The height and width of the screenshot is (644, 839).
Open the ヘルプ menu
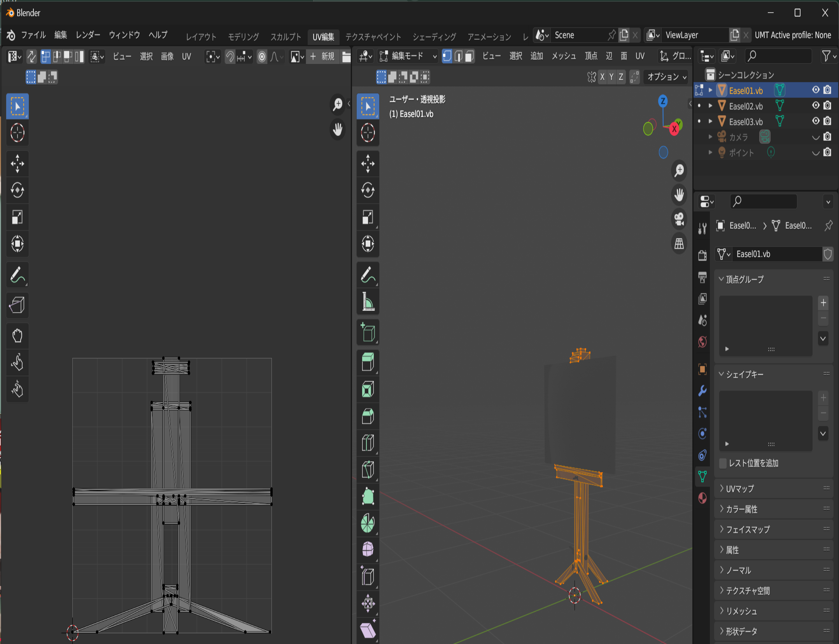point(158,35)
